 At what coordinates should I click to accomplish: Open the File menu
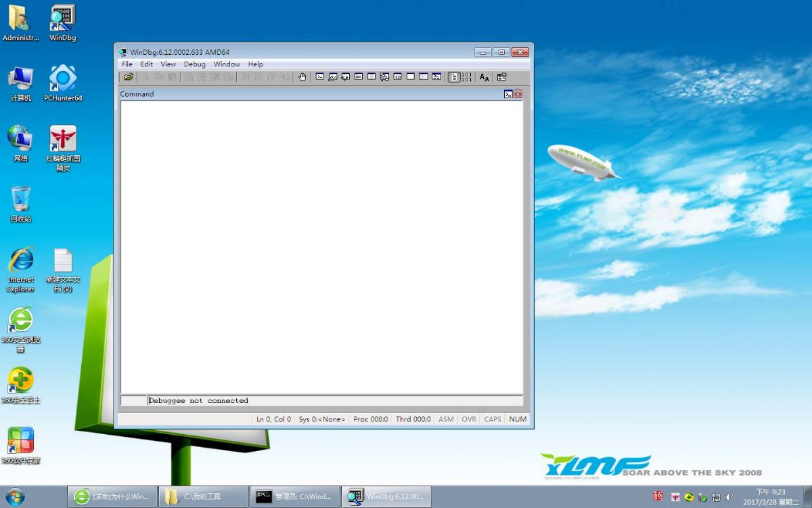point(127,64)
